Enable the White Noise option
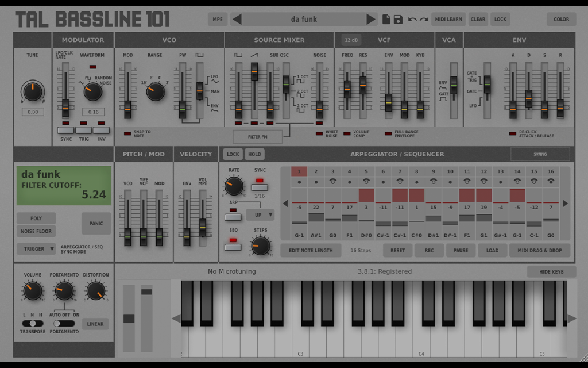The image size is (588, 368). (x=319, y=133)
